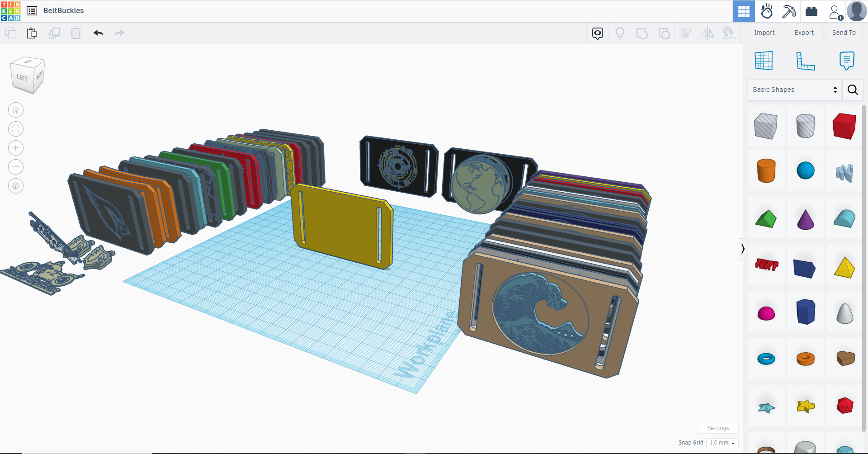Select the purple Cone shape
Viewport: 868px width, 454px height.
[x=805, y=219]
